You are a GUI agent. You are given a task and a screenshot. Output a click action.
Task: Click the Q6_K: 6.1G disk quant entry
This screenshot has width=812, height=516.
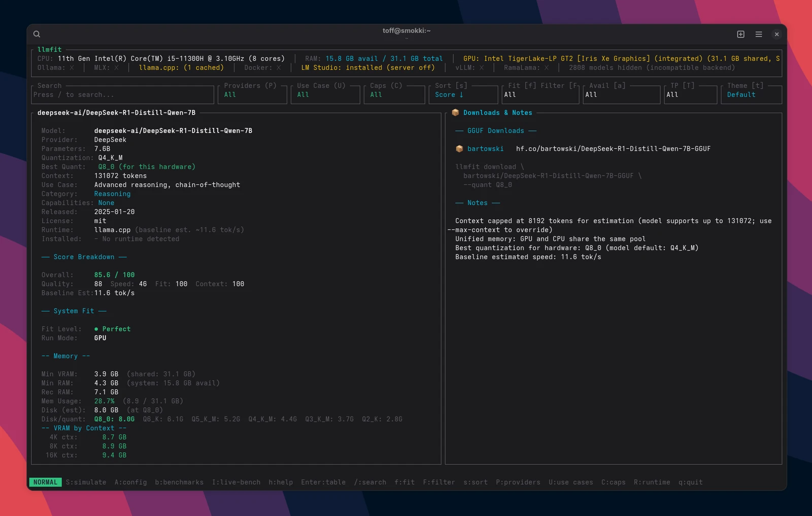tap(163, 419)
